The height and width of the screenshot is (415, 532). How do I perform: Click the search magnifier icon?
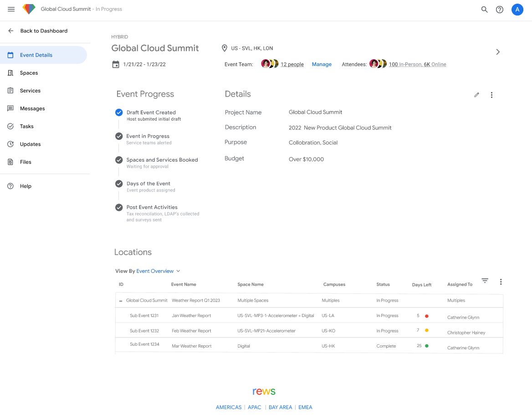(484, 10)
